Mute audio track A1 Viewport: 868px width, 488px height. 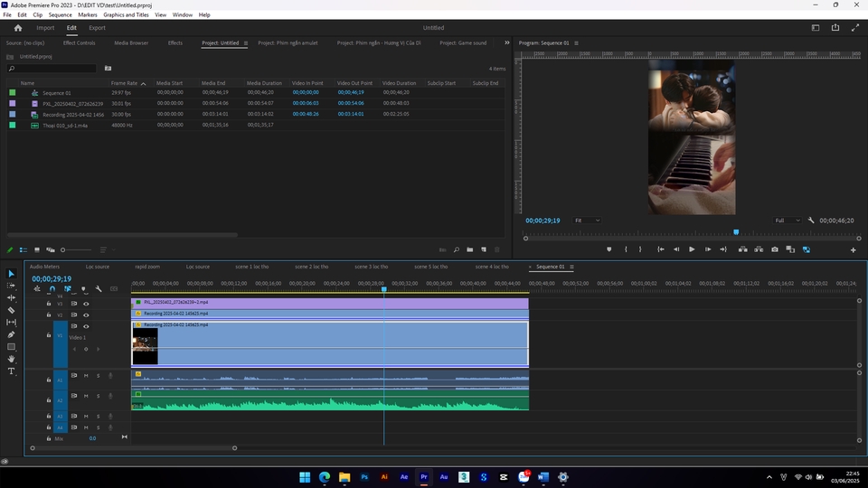[x=86, y=376]
